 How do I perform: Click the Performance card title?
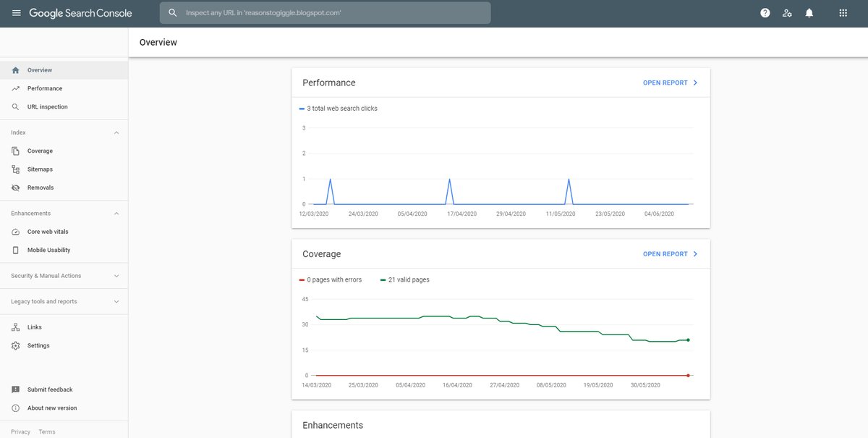tap(329, 83)
